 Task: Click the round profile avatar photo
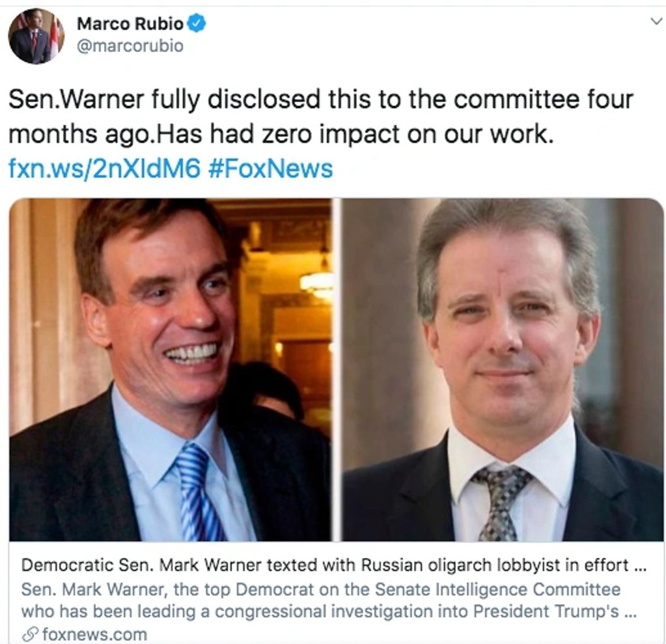(36, 36)
